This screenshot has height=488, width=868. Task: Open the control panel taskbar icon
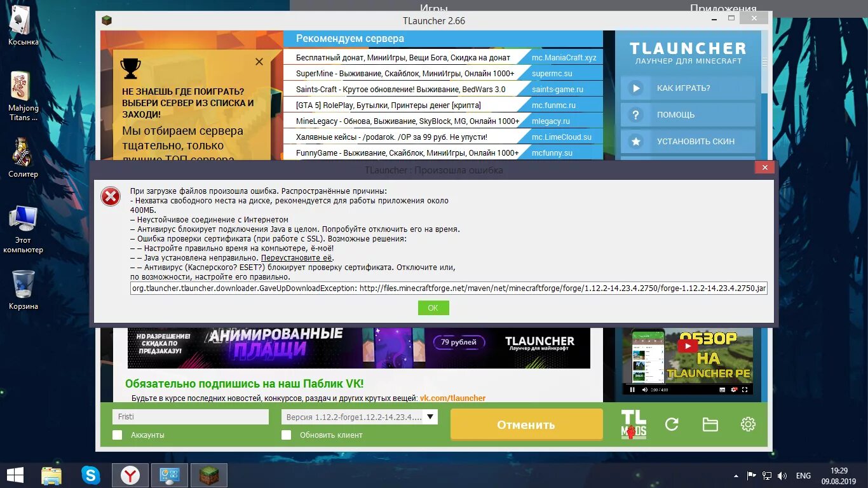[170, 475]
